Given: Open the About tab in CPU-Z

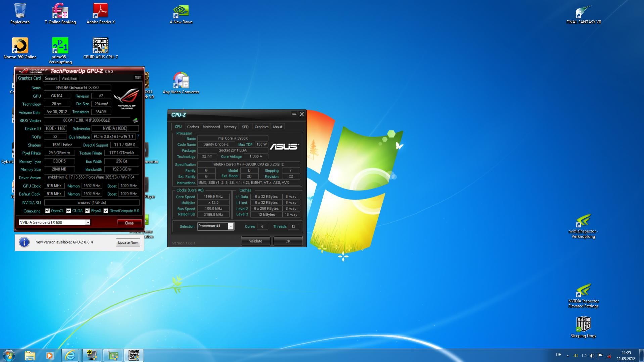Looking at the screenshot, I should [x=277, y=127].
